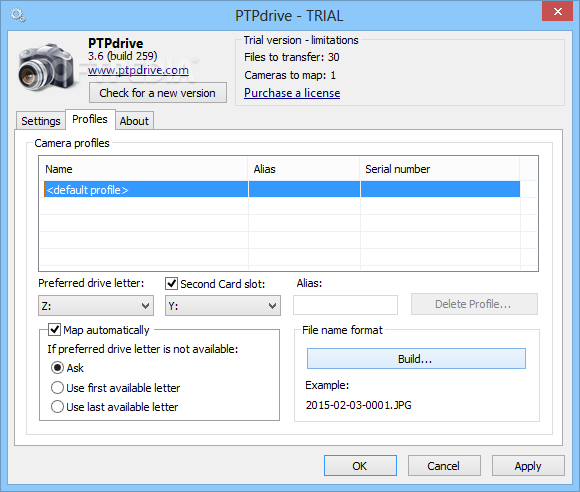Click the gear icon in title bar
The image size is (580, 492).
click(18, 16)
